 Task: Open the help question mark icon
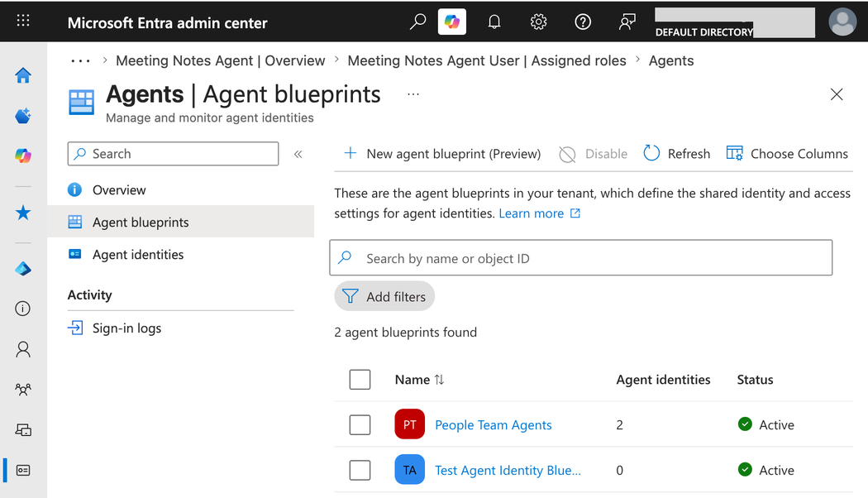tap(582, 22)
